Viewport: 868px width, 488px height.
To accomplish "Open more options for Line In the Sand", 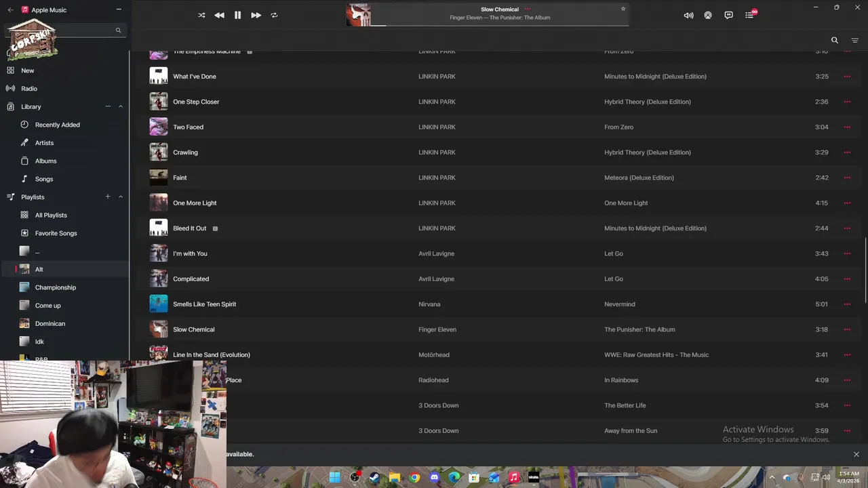I will 847,354.
